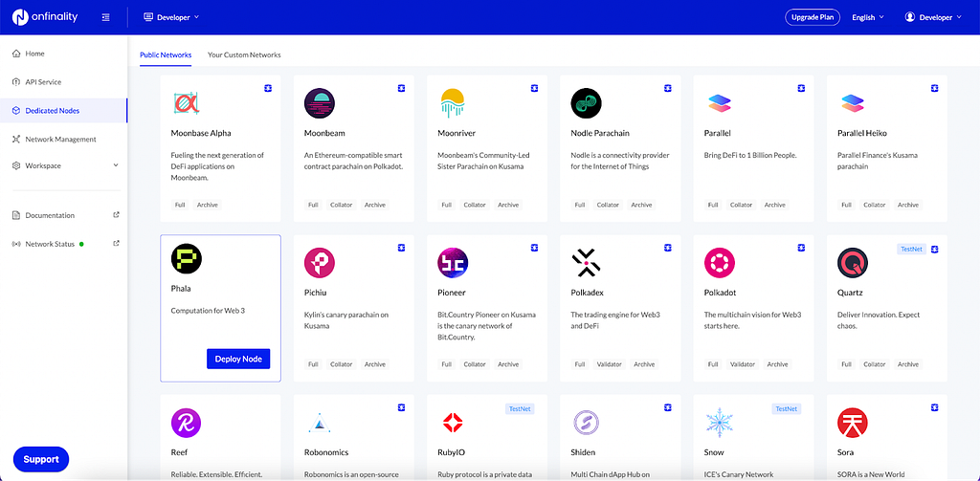Screen dimensions: 980x481
Task: Open API Service in sidebar
Action: [x=37, y=82]
